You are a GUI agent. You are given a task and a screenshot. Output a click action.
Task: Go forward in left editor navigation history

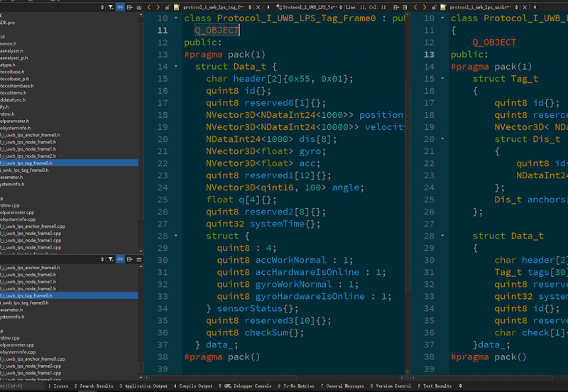click(x=158, y=7)
